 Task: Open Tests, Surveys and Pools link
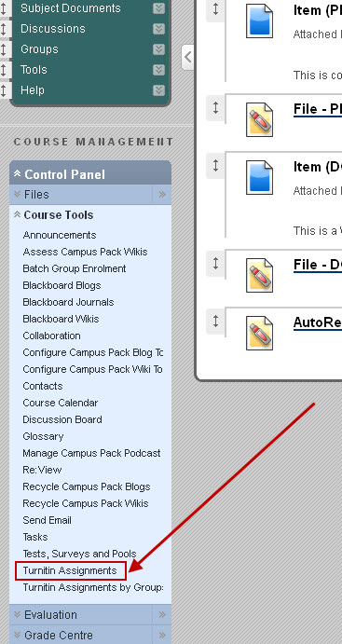[79, 554]
